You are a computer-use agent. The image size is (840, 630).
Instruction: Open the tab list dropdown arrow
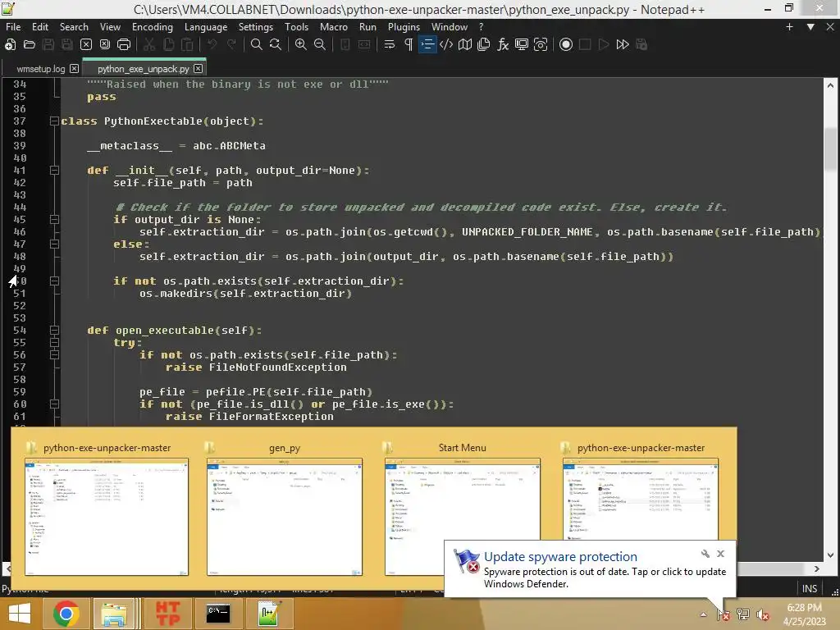coord(810,27)
